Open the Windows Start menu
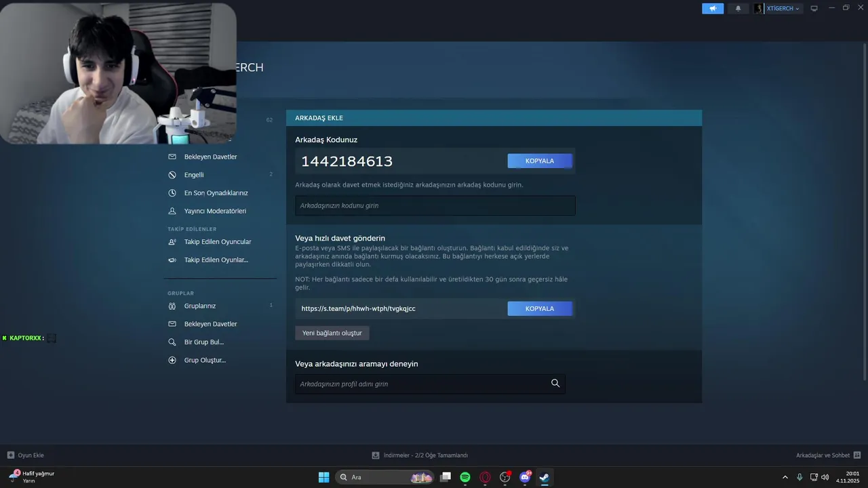The image size is (868, 488). pyautogui.click(x=323, y=477)
